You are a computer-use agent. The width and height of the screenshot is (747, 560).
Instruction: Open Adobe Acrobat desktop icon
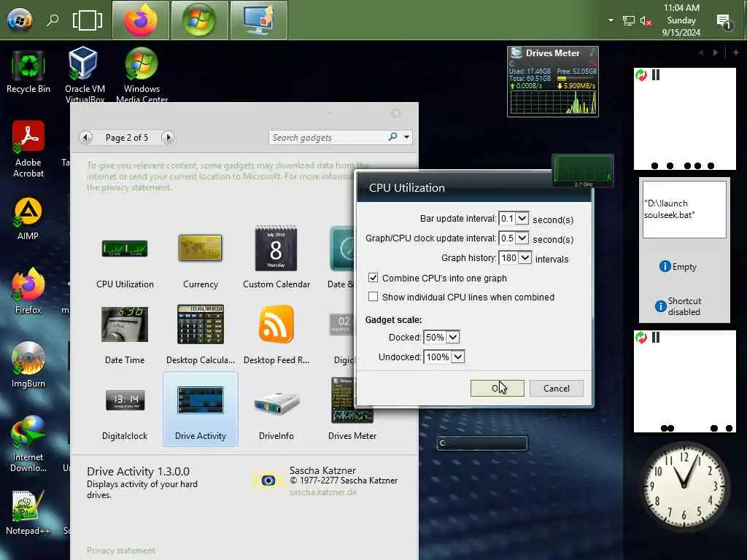pos(28,149)
